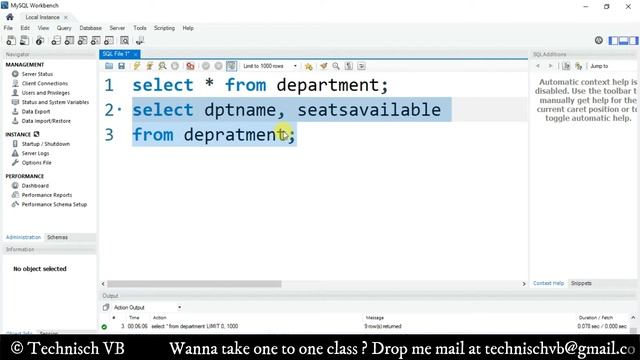Switch to the Snippets tab

[581, 283]
